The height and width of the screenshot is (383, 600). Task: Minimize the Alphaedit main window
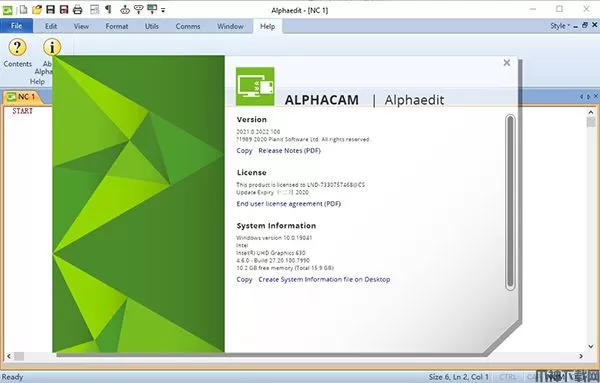coord(533,9)
